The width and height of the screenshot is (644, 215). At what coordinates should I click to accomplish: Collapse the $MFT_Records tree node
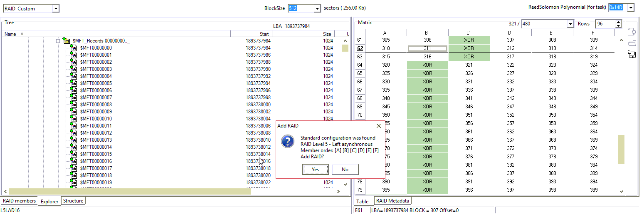58,41
